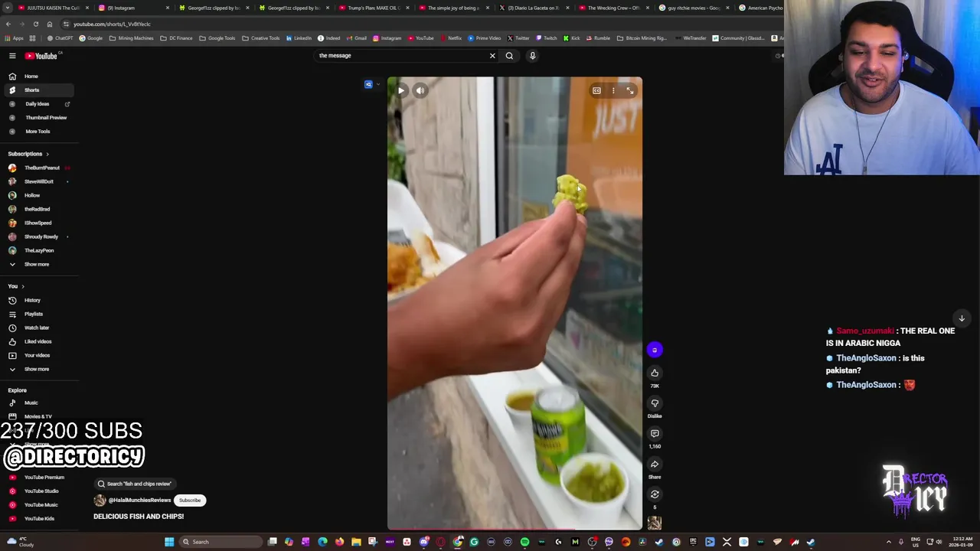The image size is (980, 551).
Task: Click the purple extension badge beside the Short
Action: pyautogui.click(x=655, y=350)
